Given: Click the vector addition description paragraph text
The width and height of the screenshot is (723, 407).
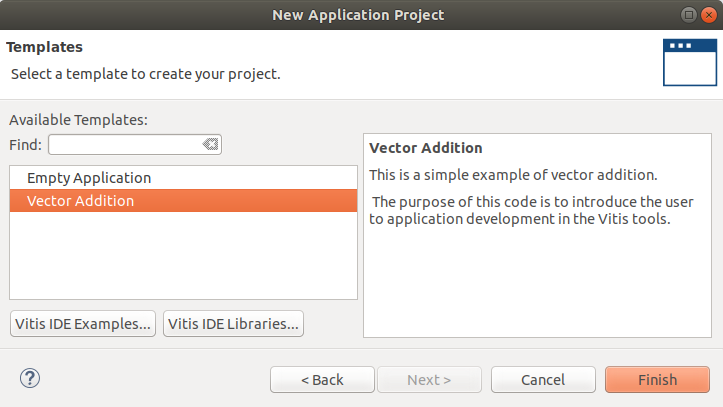Looking at the screenshot, I should coord(531,210).
